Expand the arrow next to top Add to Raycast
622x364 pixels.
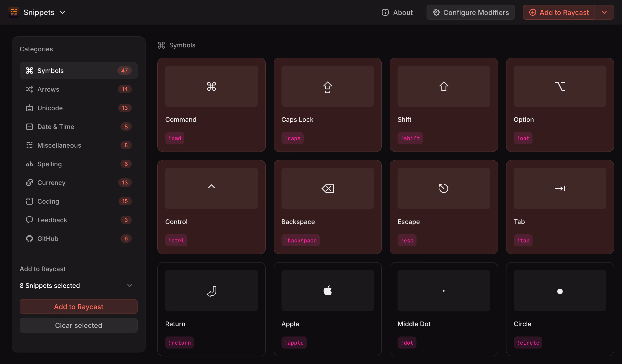coord(604,12)
